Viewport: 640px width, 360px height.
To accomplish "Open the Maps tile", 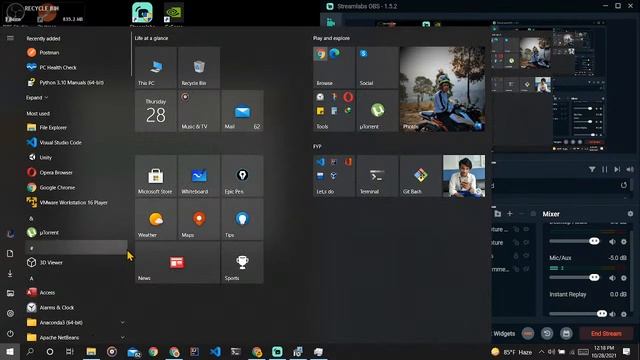I will [x=199, y=219].
